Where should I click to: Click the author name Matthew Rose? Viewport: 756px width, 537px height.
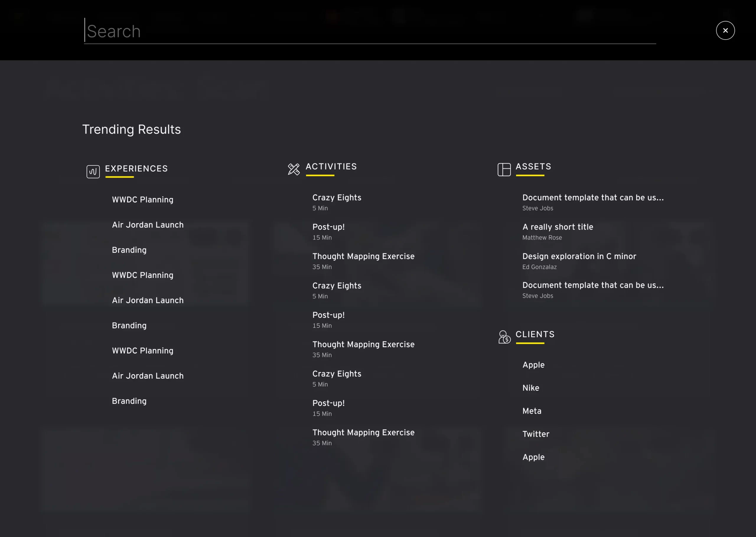[542, 238]
